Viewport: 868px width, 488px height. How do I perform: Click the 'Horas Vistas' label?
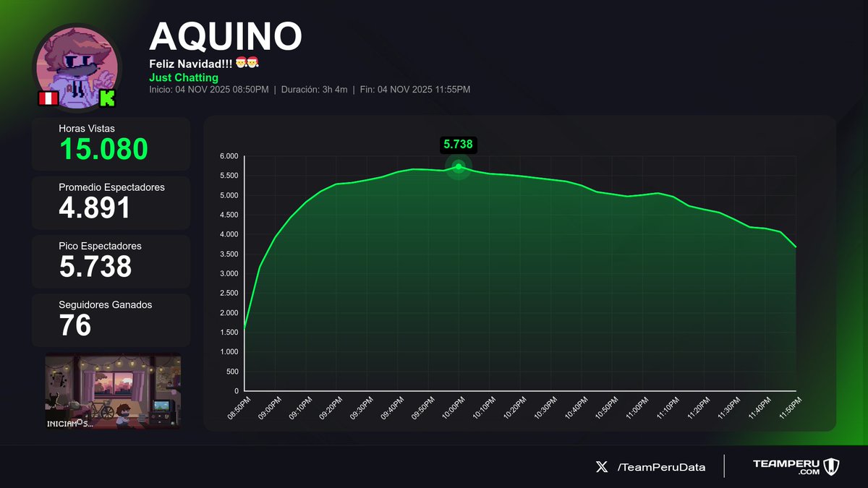(x=87, y=128)
